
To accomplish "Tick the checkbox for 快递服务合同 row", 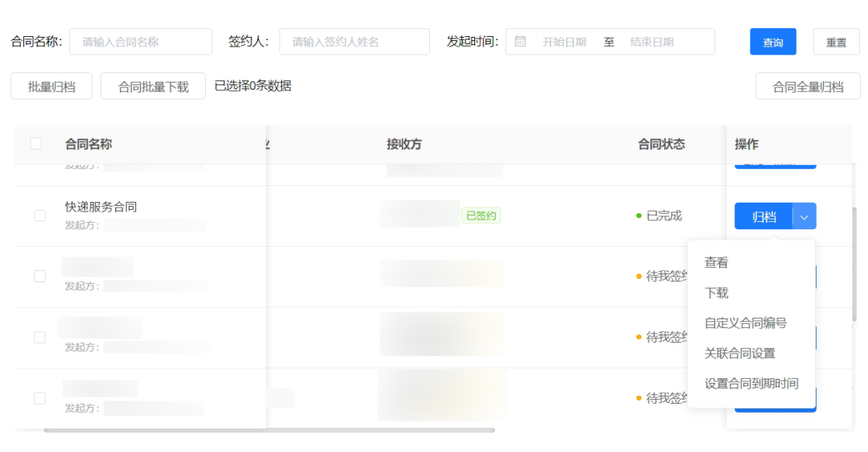I will click(x=40, y=216).
